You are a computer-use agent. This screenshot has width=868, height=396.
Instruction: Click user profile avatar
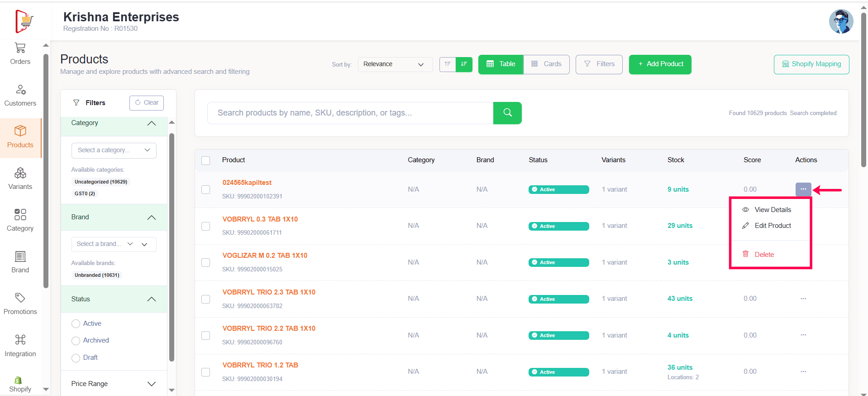(x=841, y=21)
